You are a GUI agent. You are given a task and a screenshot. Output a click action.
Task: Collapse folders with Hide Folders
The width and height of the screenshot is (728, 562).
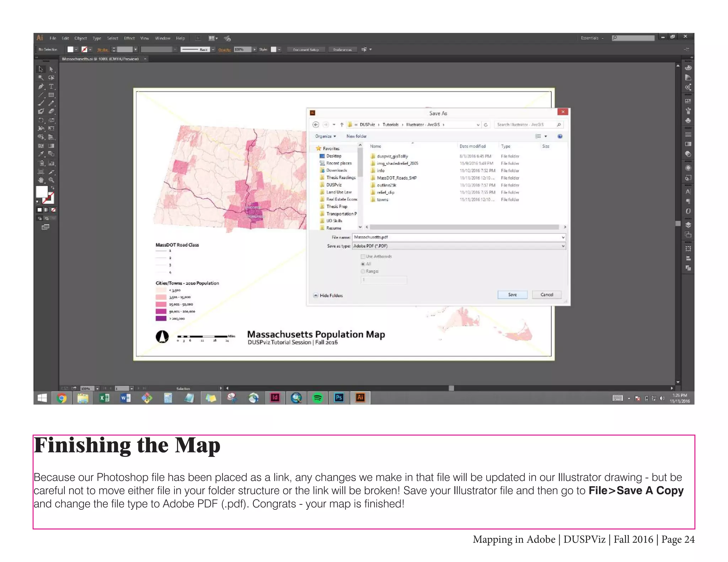(x=328, y=296)
